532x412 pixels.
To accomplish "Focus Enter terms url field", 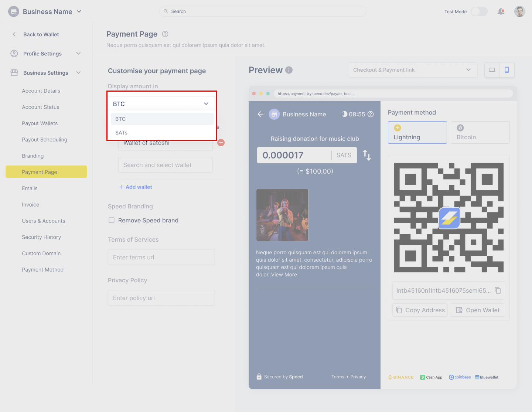I will [x=161, y=257].
